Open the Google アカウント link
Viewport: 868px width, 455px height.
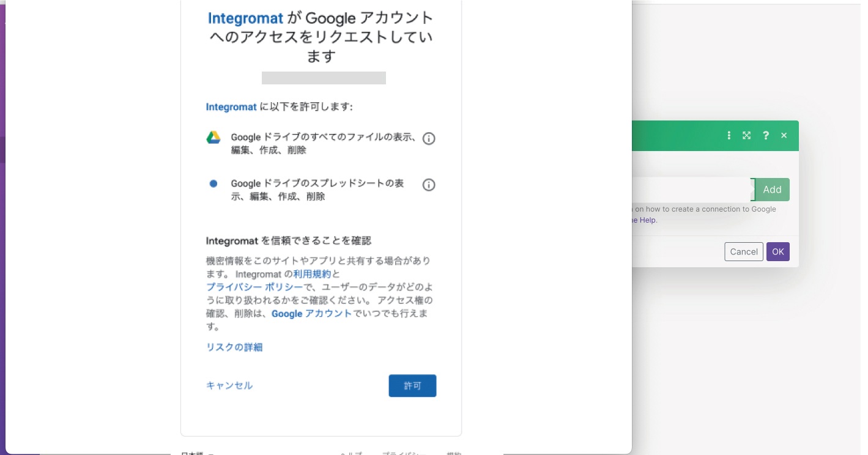[311, 313]
